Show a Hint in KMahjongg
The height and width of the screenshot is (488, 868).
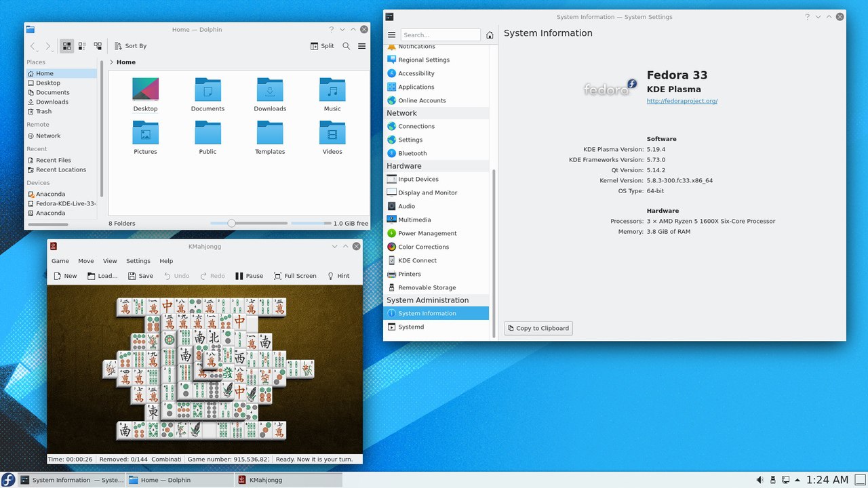point(338,276)
